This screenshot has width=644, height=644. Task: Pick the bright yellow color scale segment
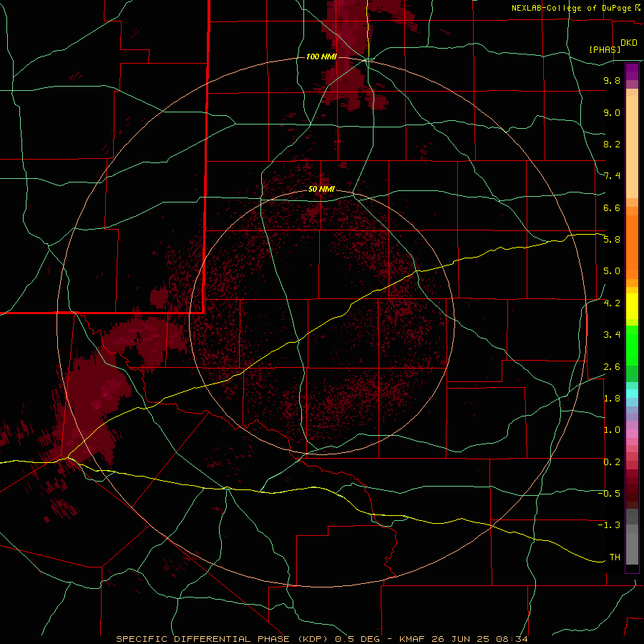point(632,306)
